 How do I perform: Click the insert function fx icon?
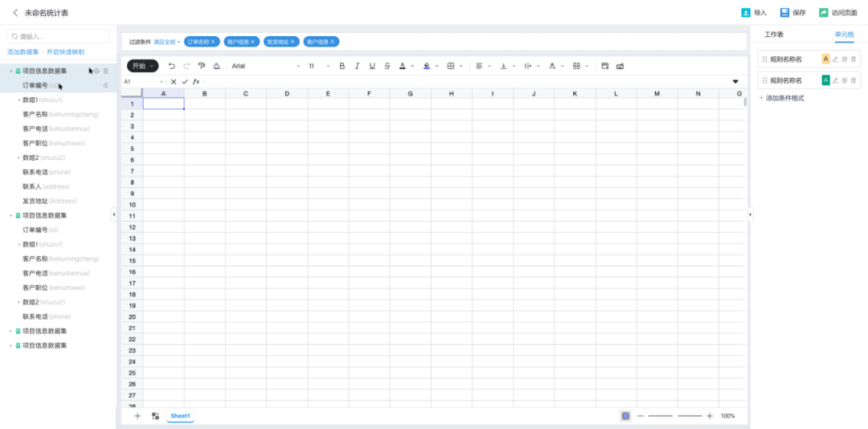click(x=195, y=82)
